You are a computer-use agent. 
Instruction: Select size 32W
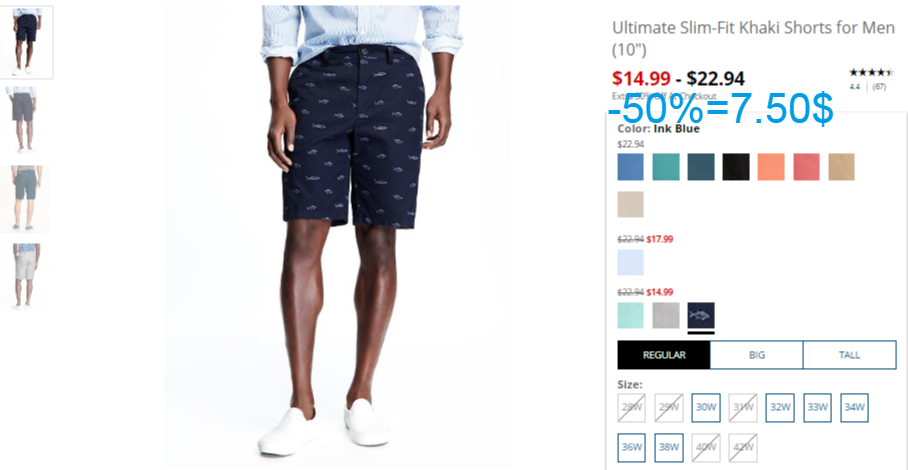point(780,407)
